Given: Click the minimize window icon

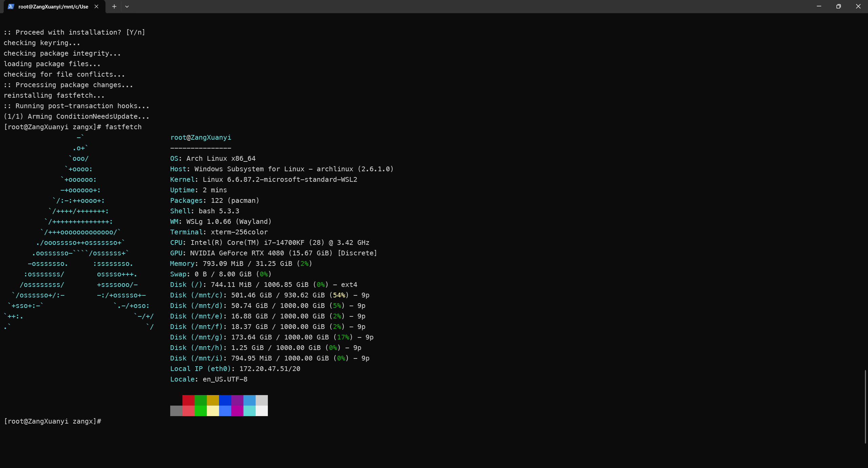Looking at the screenshot, I should tap(818, 6).
